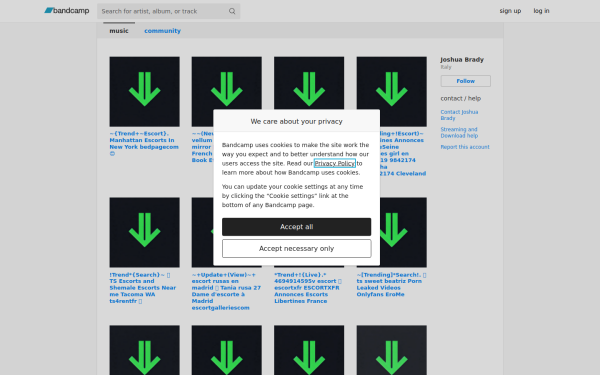The width and height of the screenshot is (600, 375).
Task: Accept all cookies
Action: click(297, 227)
